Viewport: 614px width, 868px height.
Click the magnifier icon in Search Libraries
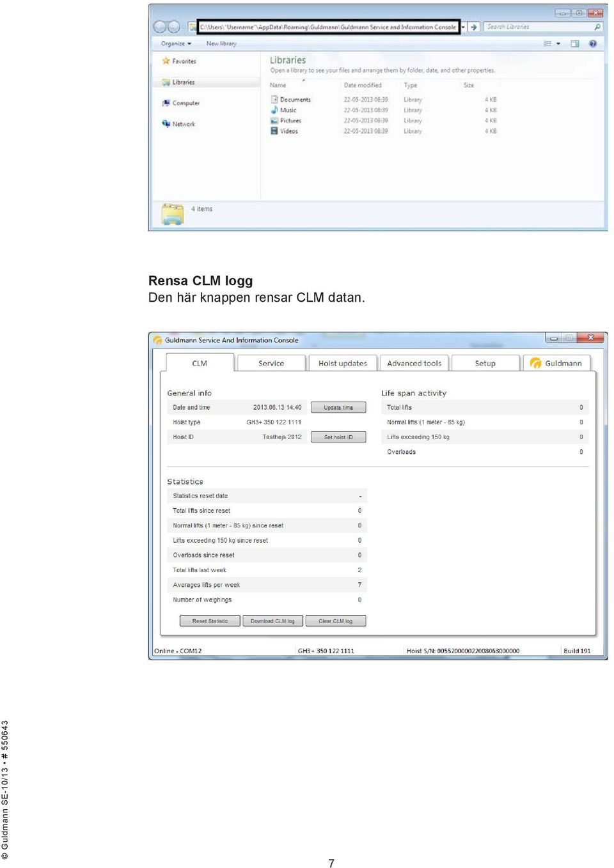point(597,27)
